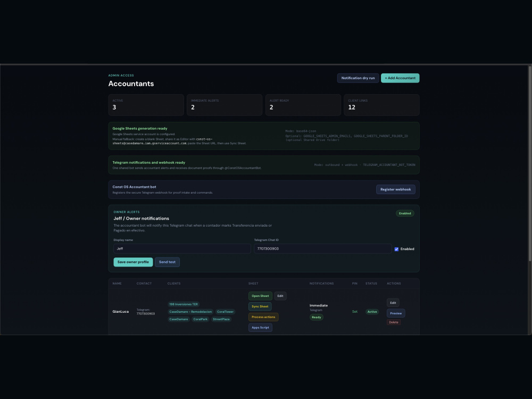Screen dimensions: 532x399
Task: Click the Immediate Alerts card
Action: click(225, 105)
